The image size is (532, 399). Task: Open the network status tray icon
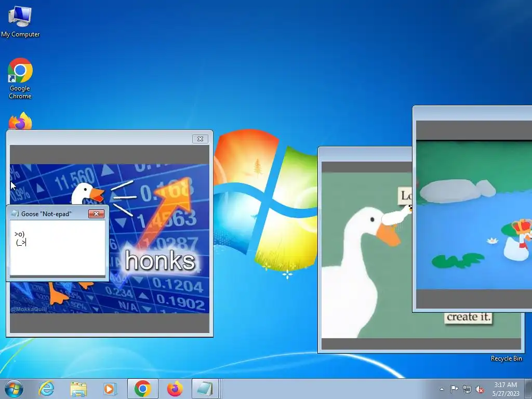467,389
